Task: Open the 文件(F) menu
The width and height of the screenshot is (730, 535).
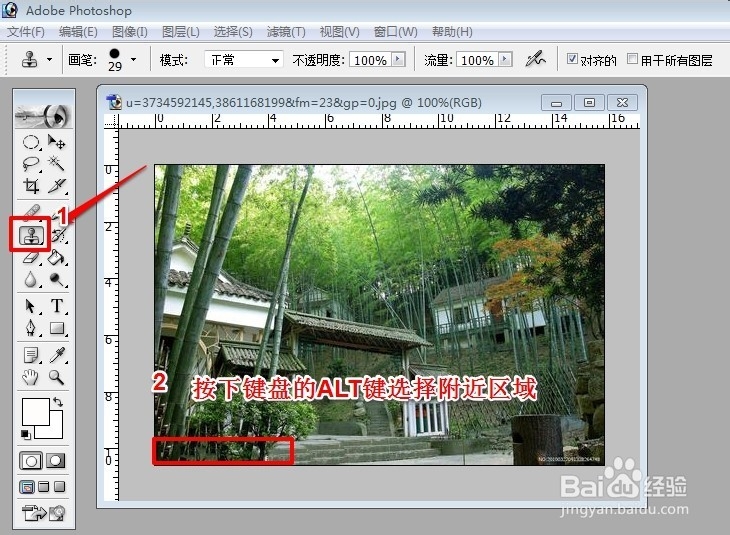Action: (26, 32)
